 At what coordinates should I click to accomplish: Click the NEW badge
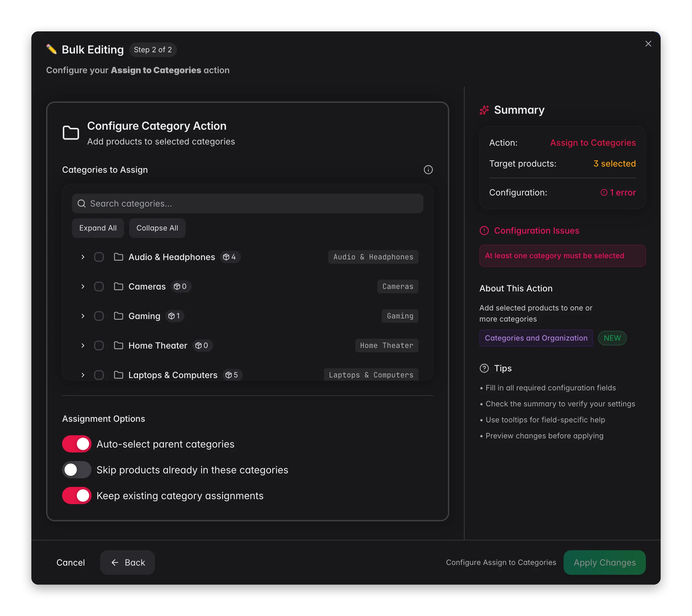point(612,338)
